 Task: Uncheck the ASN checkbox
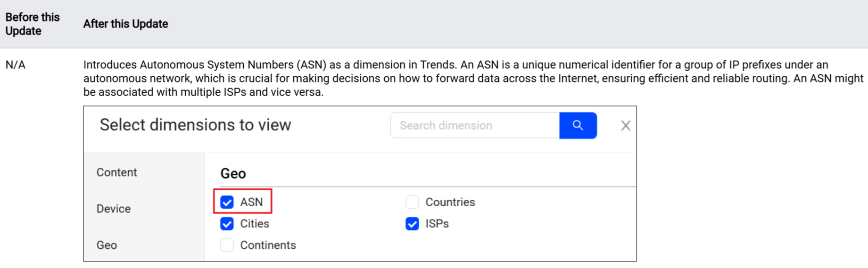pyautogui.click(x=227, y=202)
